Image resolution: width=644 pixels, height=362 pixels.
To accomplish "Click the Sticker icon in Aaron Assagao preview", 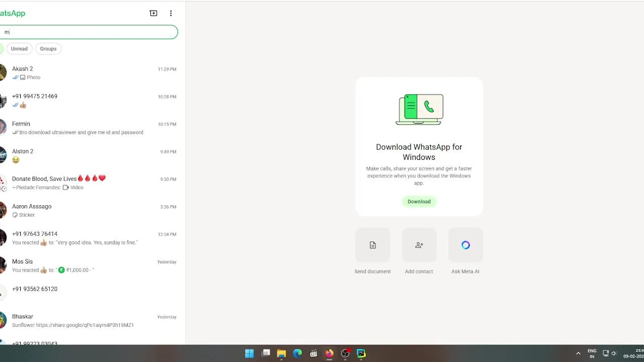I will [15, 215].
